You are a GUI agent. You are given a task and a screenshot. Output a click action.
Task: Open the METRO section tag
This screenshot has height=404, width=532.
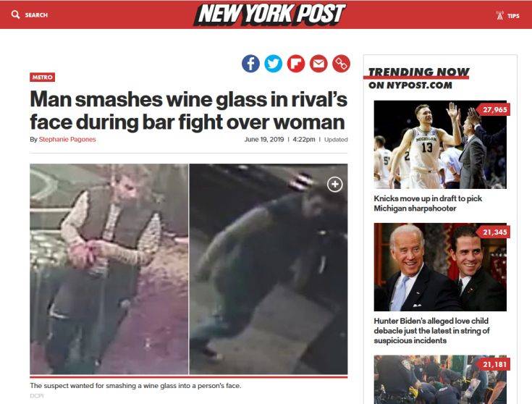(x=43, y=77)
